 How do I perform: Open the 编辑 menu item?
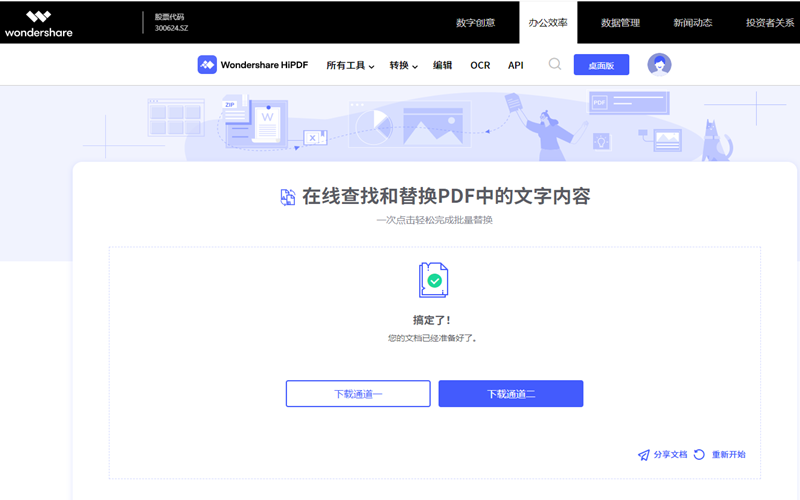(x=442, y=66)
